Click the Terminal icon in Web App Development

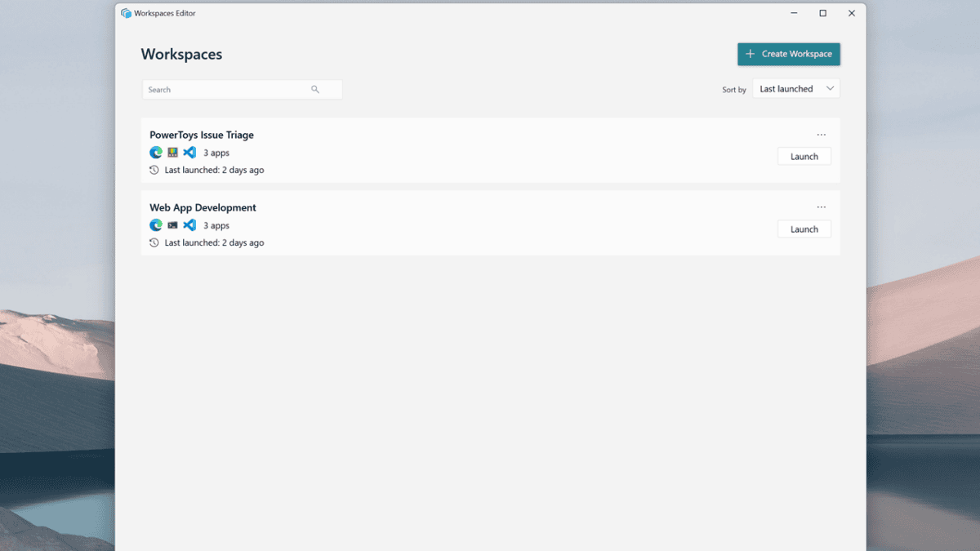pyautogui.click(x=172, y=225)
